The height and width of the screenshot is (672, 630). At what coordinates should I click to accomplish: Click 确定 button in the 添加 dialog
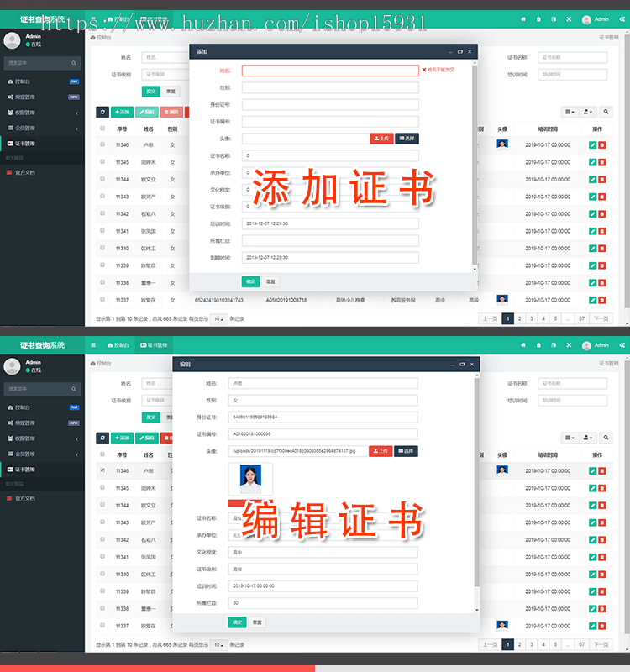click(x=250, y=281)
